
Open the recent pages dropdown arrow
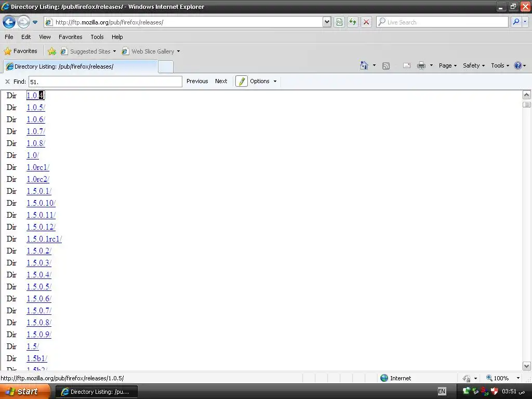point(35,22)
